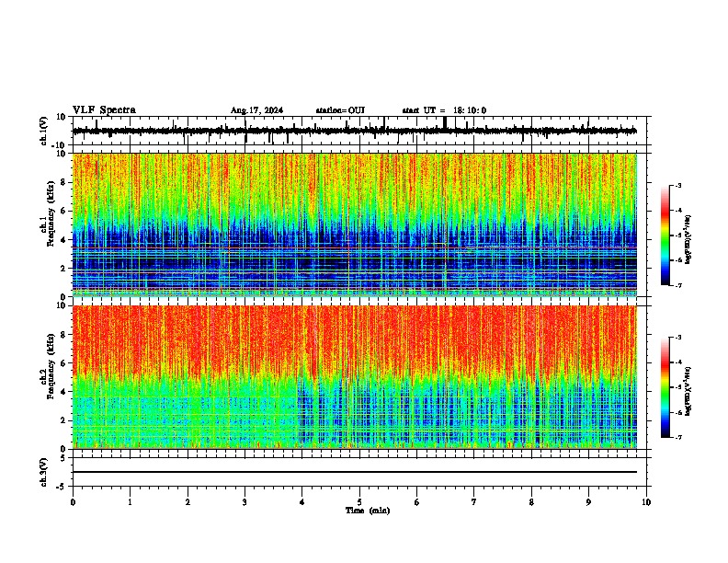Click ch.2 colorbar label "-3"
This screenshot has height=563, width=728.
click(x=677, y=338)
